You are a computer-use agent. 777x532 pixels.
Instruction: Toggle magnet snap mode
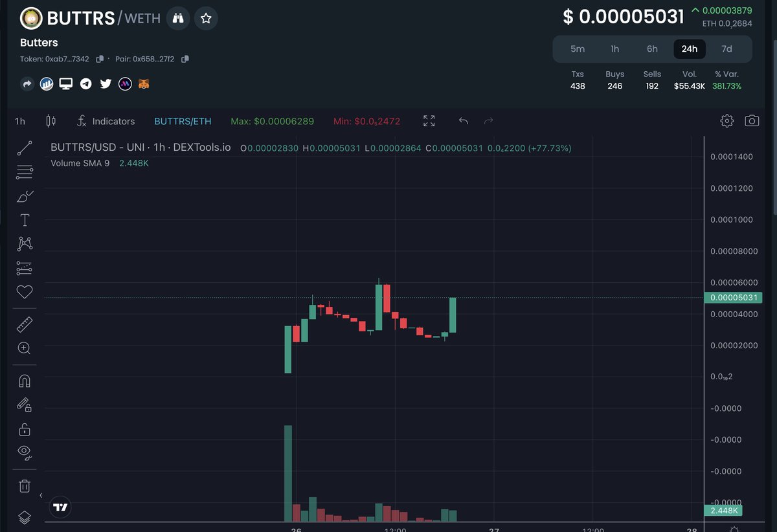coord(25,381)
